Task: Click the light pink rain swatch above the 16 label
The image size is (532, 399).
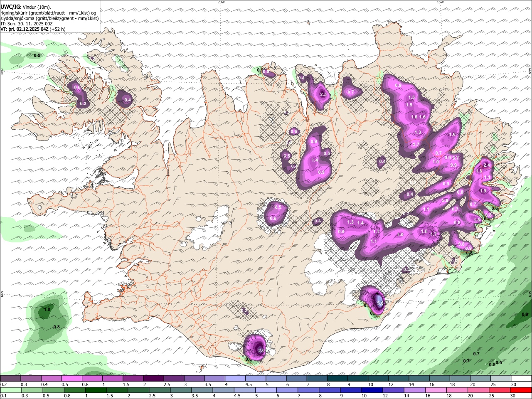Action: [436, 390]
